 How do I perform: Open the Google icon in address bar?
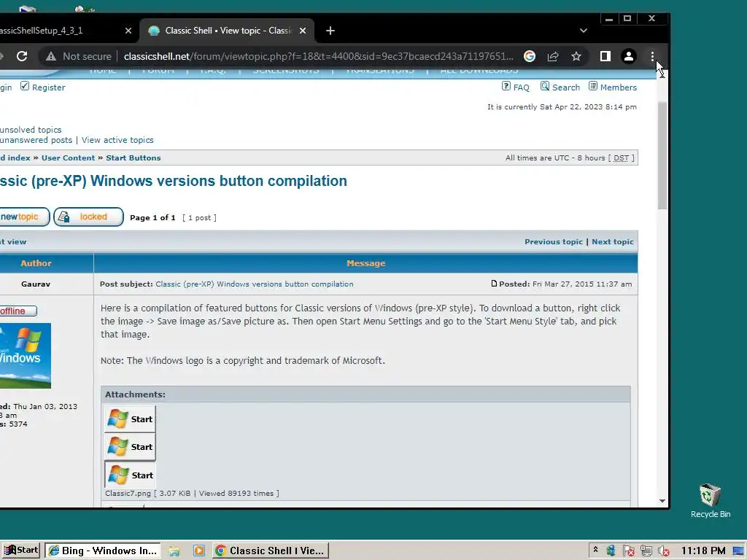point(530,56)
